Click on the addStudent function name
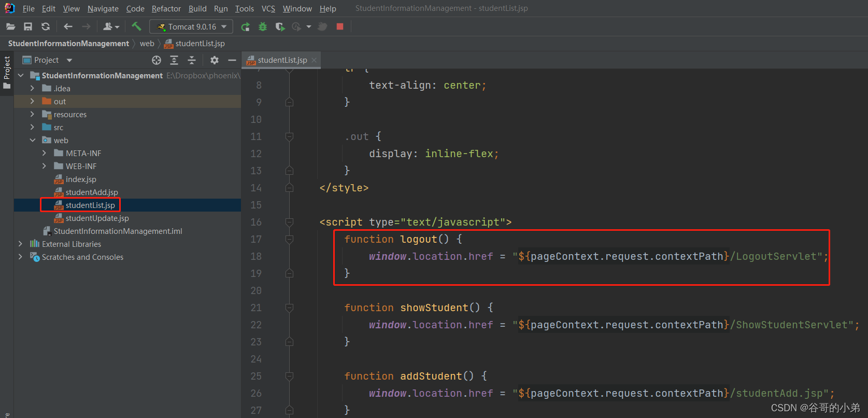 [431, 376]
